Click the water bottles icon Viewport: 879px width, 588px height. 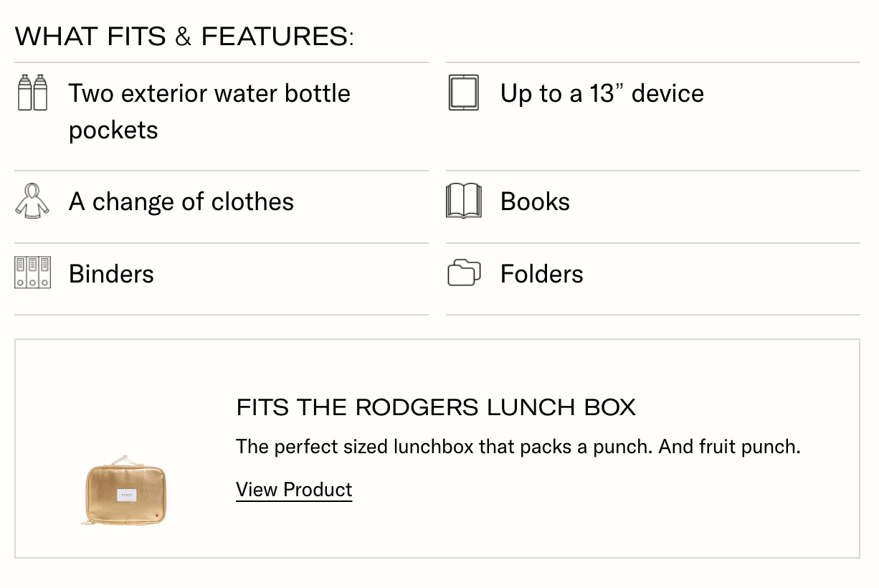pyautogui.click(x=32, y=93)
